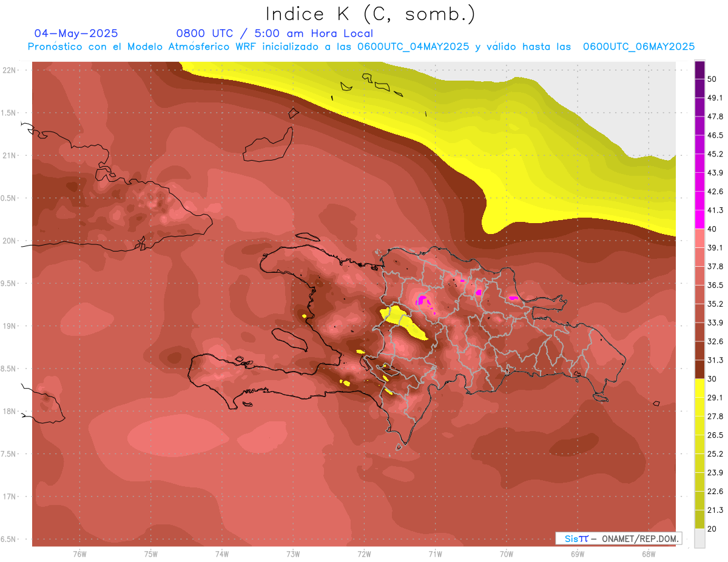Select the date text '04-May-2025'
This screenshot has width=728, height=562.
[x=76, y=33]
